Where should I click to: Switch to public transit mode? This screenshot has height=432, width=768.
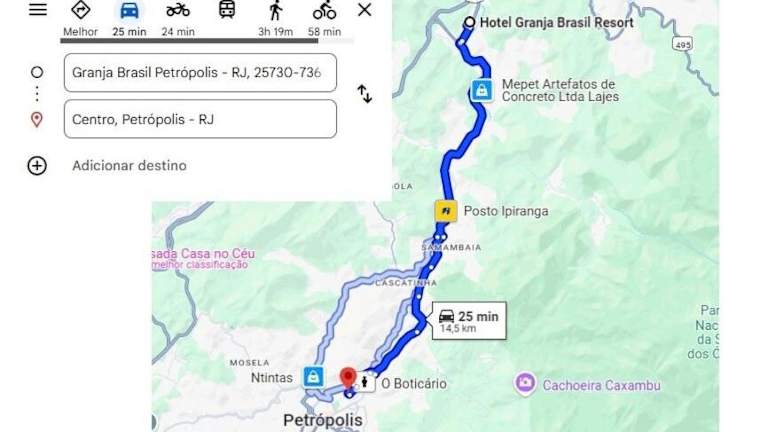point(227,10)
